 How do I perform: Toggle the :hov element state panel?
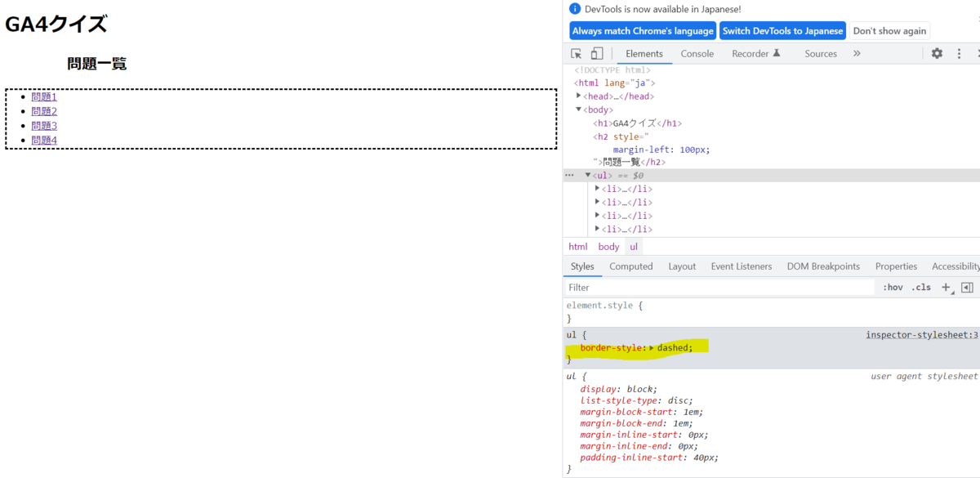(x=893, y=288)
